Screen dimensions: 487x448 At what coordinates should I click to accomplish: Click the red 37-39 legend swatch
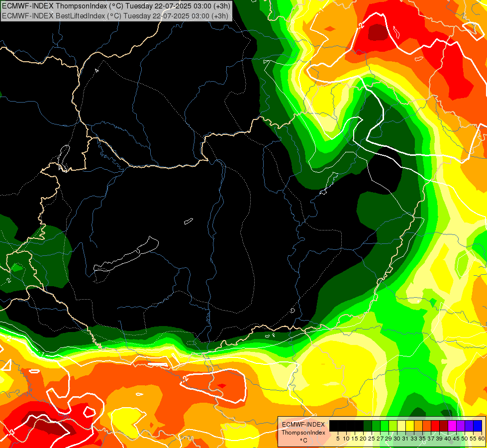pyautogui.click(x=435, y=426)
